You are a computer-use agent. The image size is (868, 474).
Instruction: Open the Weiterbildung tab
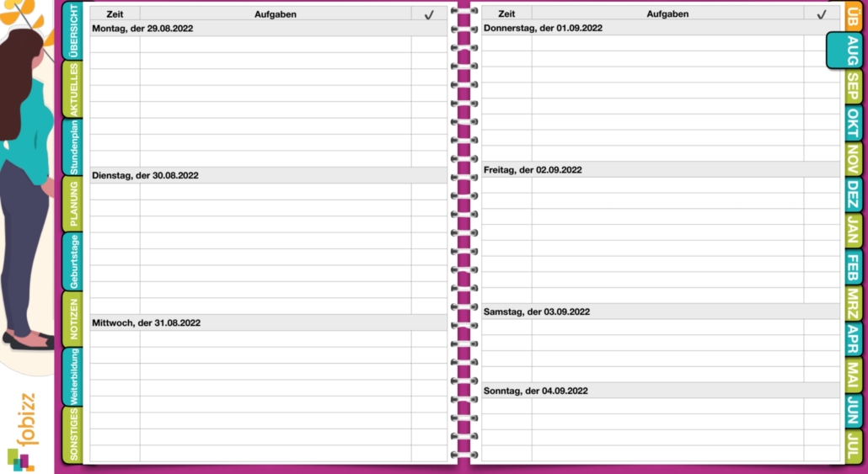point(73,376)
